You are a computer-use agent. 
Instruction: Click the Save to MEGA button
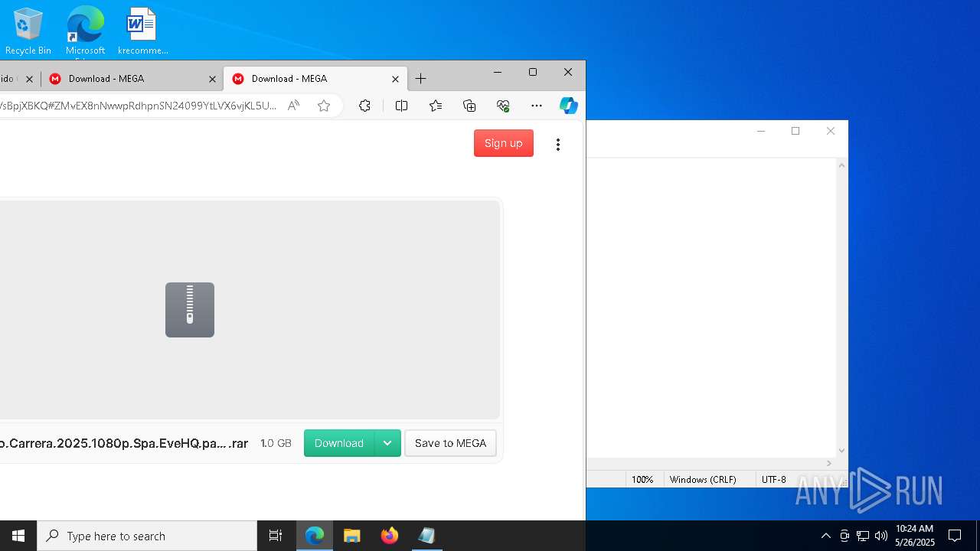(x=450, y=443)
